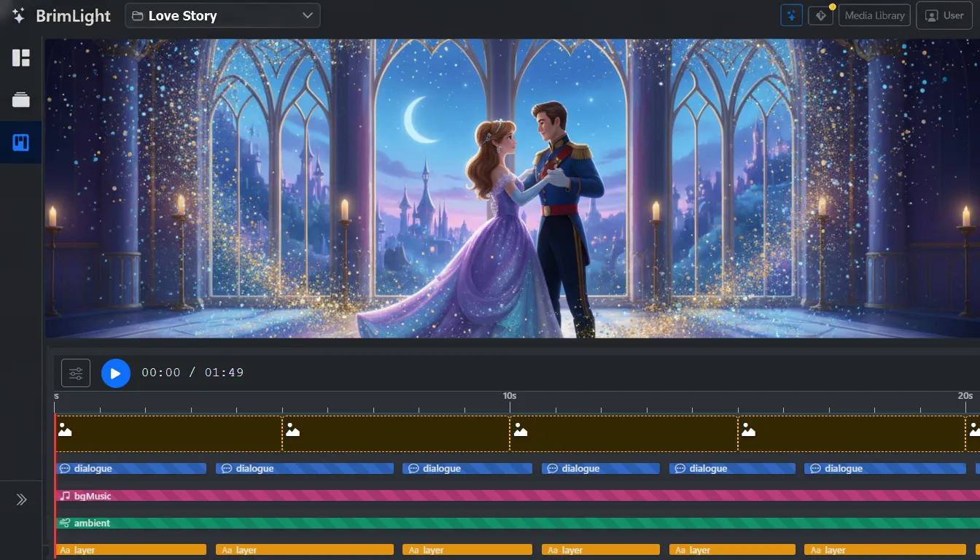Click the speech bubble icon on first dialogue clip

63,468
